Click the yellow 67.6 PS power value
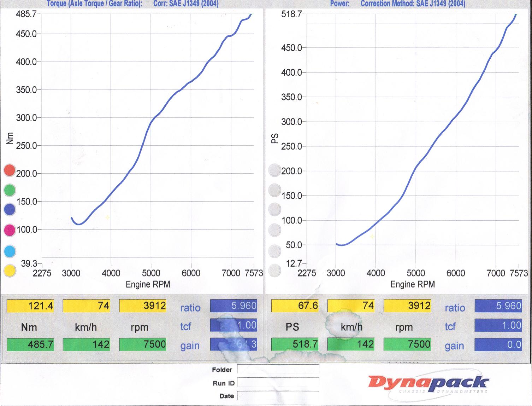The image size is (532, 406). click(295, 306)
